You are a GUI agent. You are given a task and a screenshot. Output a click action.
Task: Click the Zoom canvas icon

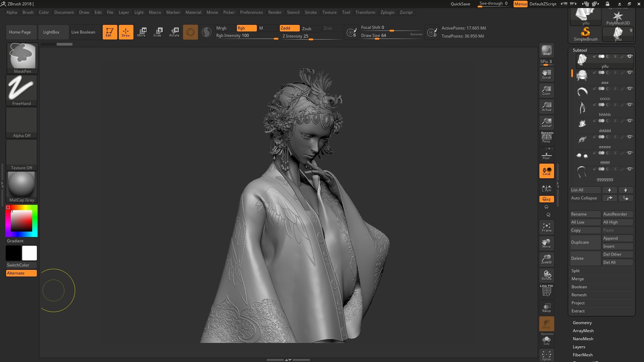click(x=546, y=90)
